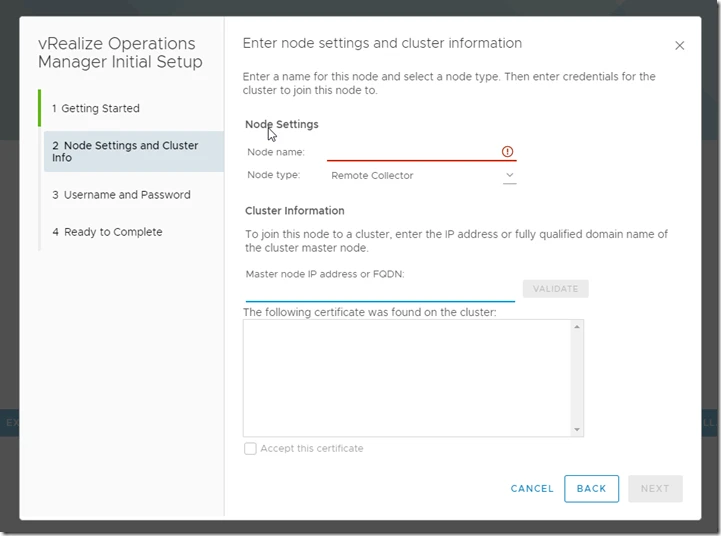
Task: Click the VALIDATE button
Action: coord(555,289)
